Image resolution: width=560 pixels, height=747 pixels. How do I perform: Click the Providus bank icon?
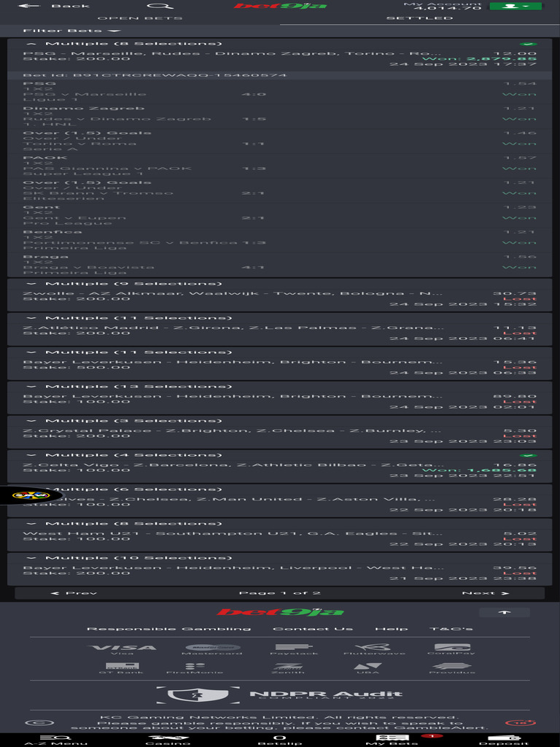[x=452, y=668]
